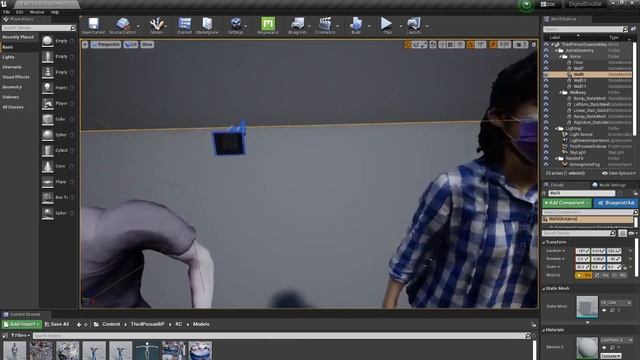Image resolution: width=640 pixels, height=360 pixels.
Task: Collapse the Static Mesh section
Action: click(544, 289)
